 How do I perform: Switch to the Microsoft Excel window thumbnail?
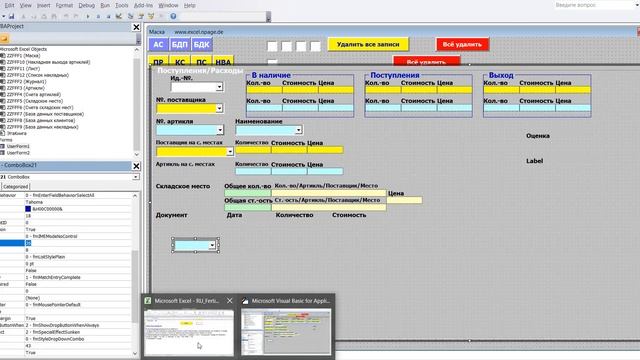click(x=189, y=332)
